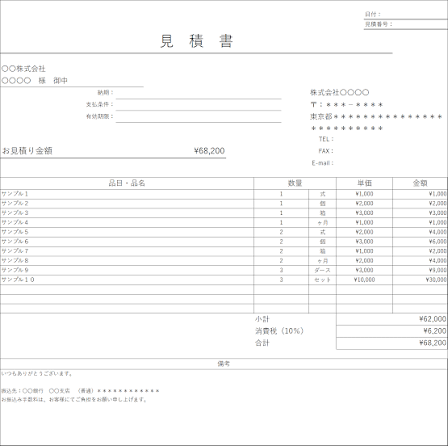The width and height of the screenshot is (448, 446).
Task: Click the ヶ月 unit in サンプル4 row
Action: coord(322,222)
